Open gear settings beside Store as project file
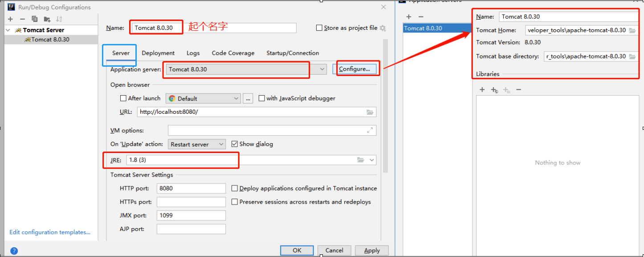Image resolution: width=644 pixels, height=257 pixels. (383, 28)
